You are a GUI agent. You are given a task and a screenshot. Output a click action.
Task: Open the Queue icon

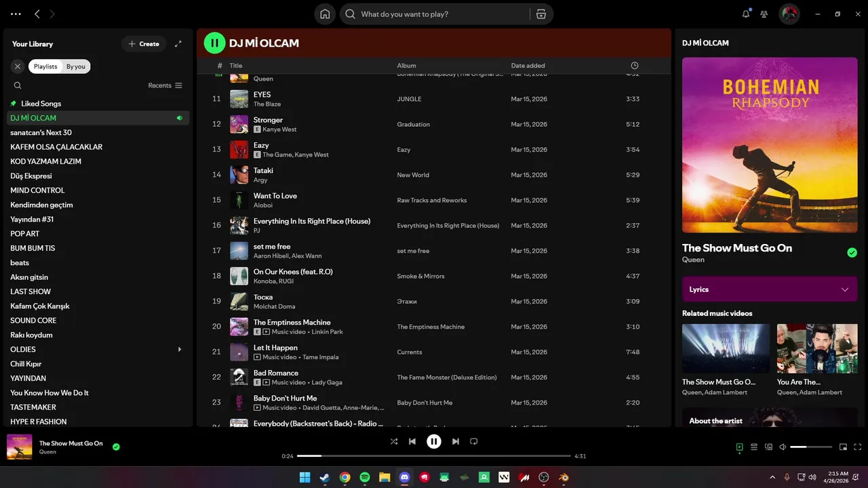click(x=754, y=447)
